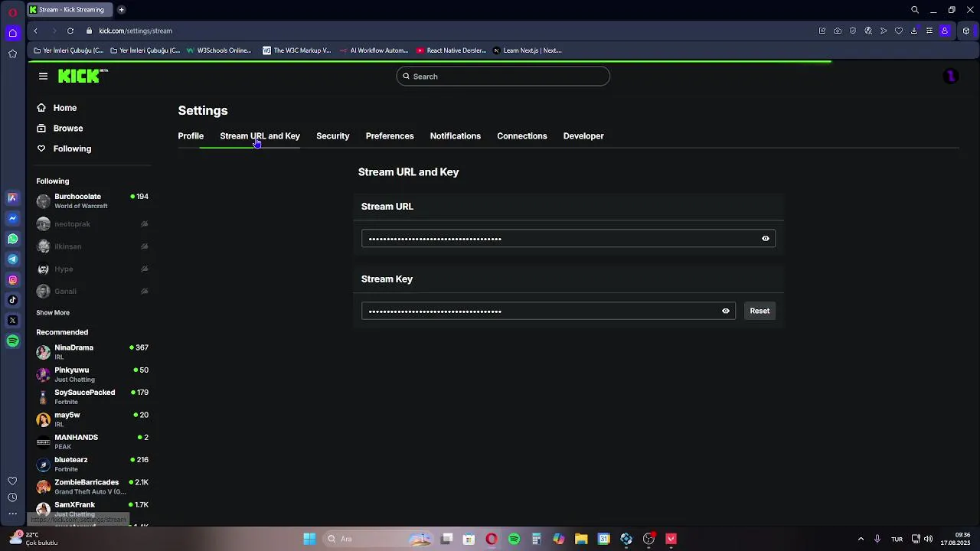The image size is (980, 551).
Task: Click the masked Stream Key field
Action: coord(548,311)
